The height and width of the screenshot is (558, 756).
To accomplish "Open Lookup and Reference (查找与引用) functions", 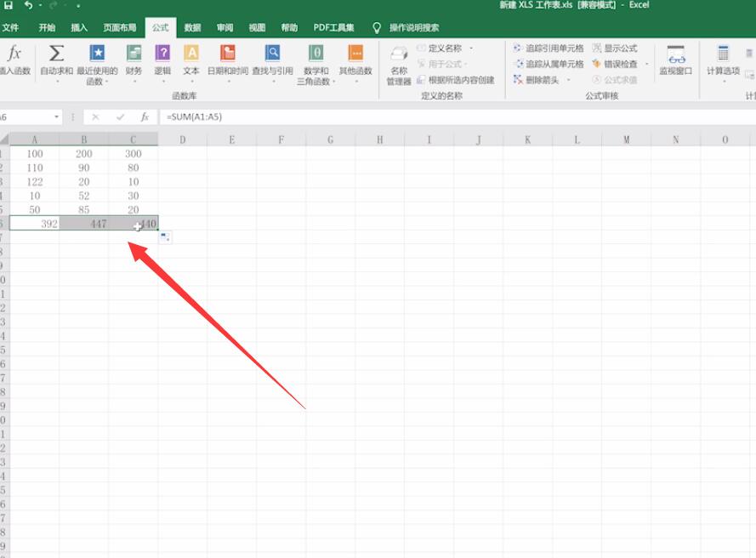I will 272,53.
